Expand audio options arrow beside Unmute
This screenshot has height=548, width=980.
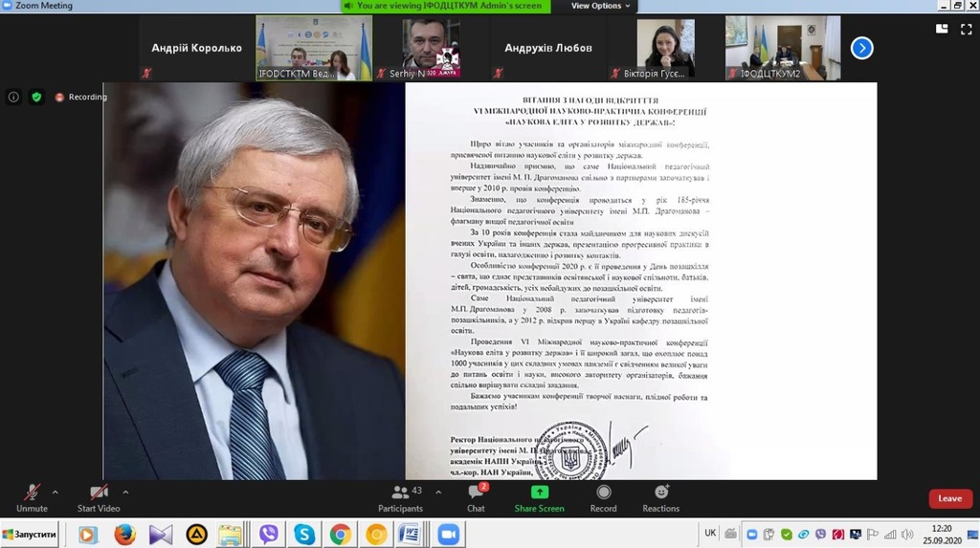click(55, 493)
